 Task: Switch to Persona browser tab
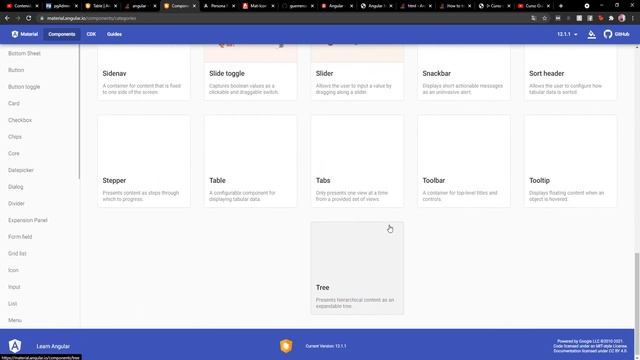click(218, 6)
